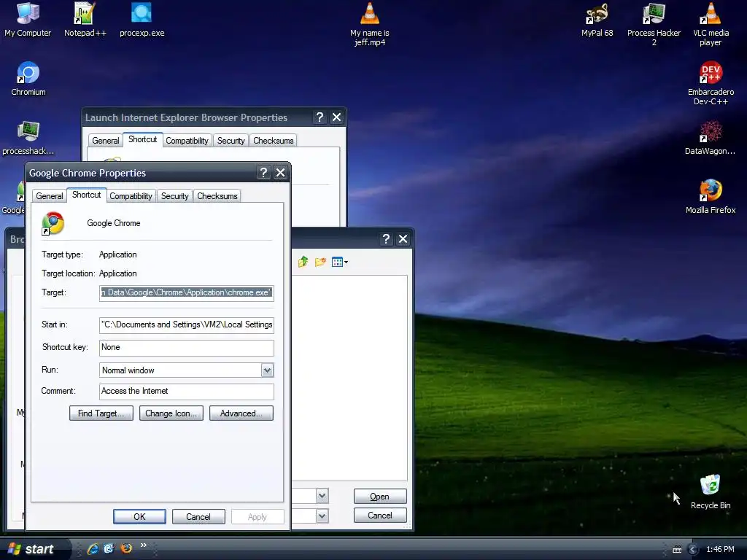Select Embarcadero Dev-C++ desktop icon
Image resolution: width=747 pixels, height=560 pixels.
[711, 83]
